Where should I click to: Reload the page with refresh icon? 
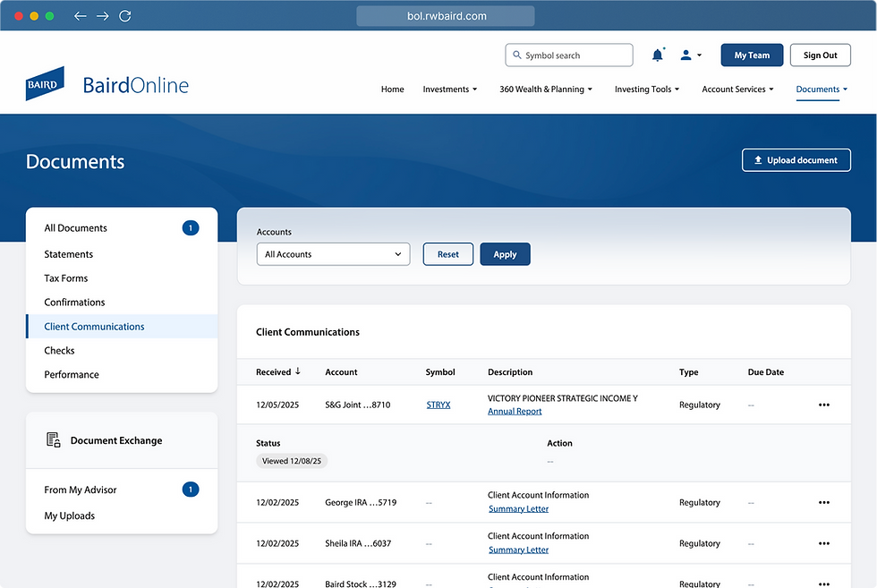coord(125,16)
